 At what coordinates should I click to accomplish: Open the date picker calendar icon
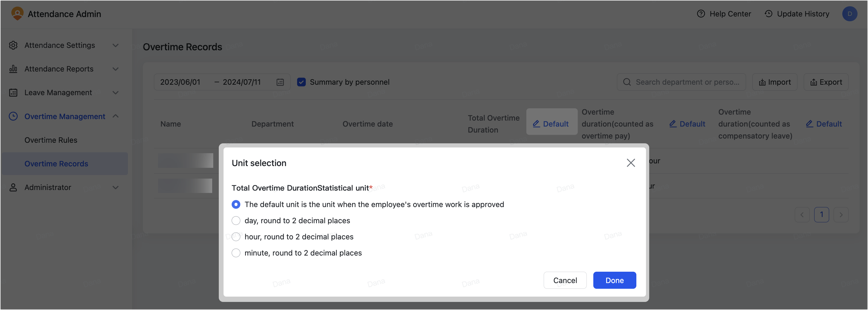coord(280,82)
